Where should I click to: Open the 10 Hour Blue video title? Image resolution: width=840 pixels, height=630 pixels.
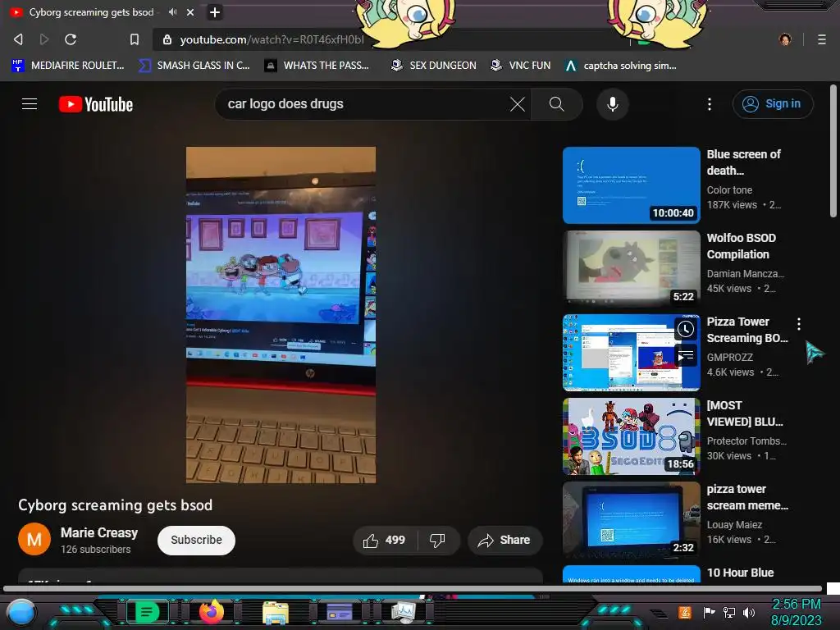click(x=740, y=573)
